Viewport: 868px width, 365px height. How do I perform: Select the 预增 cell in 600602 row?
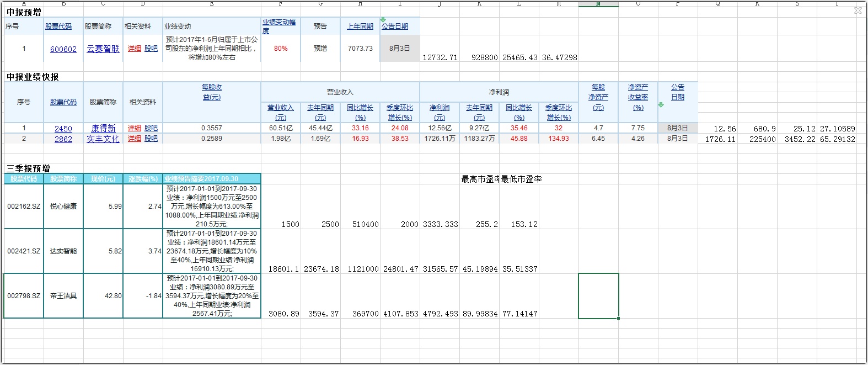tap(320, 49)
